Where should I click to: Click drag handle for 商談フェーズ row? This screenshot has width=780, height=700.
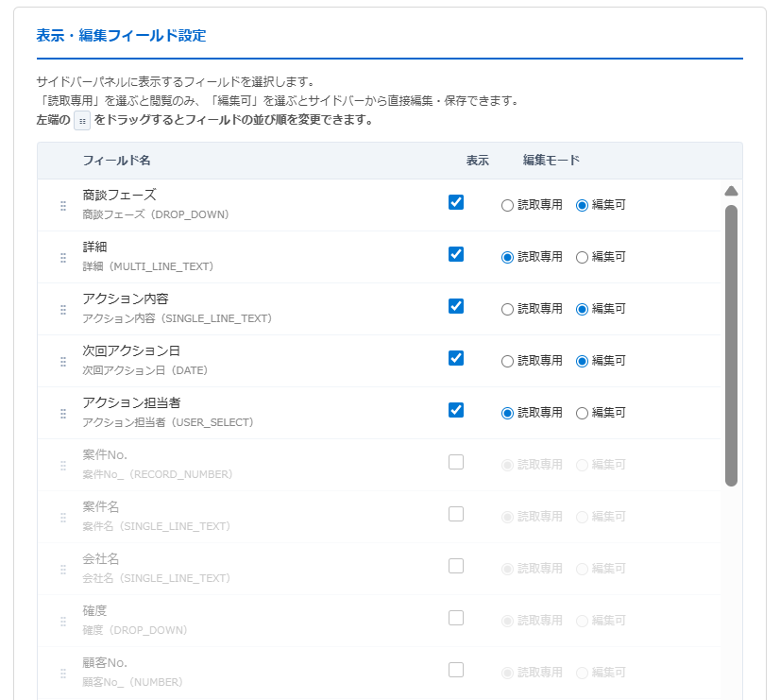coord(63,206)
